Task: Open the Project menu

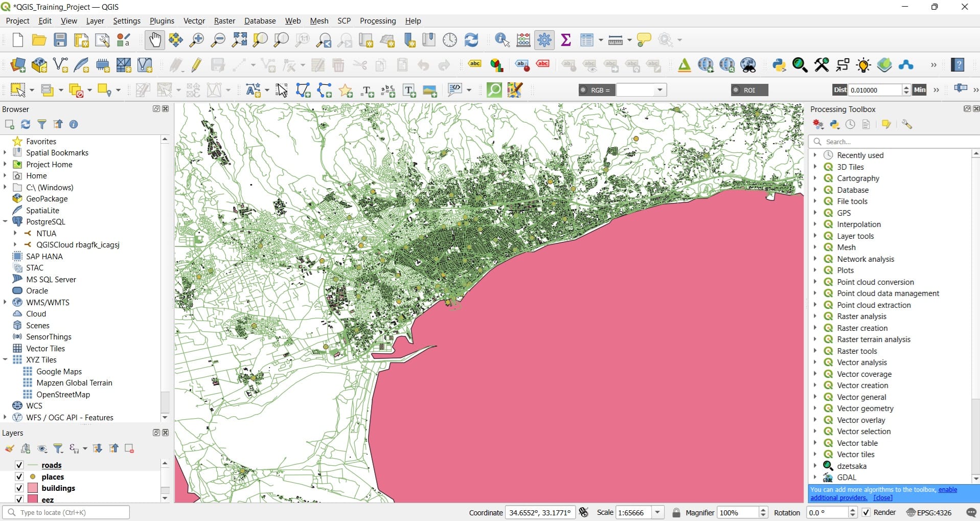Action: [17, 21]
